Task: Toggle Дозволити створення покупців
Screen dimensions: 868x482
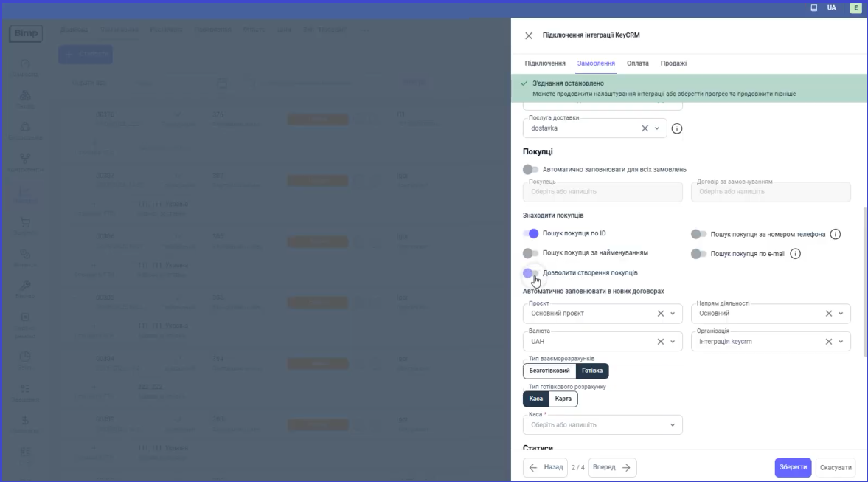Action: point(530,273)
